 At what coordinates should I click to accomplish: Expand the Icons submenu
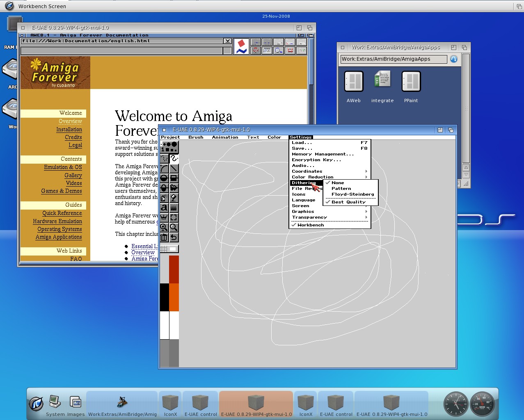(307, 194)
